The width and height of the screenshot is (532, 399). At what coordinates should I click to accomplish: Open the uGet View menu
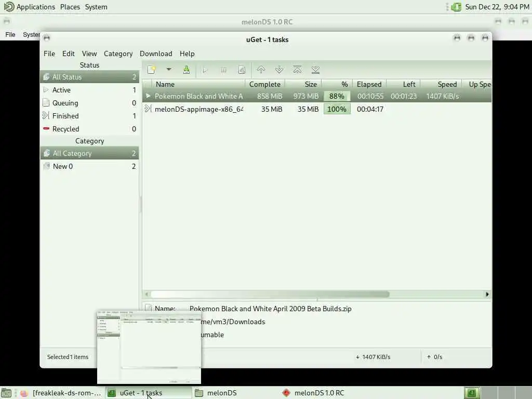point(89,54)
